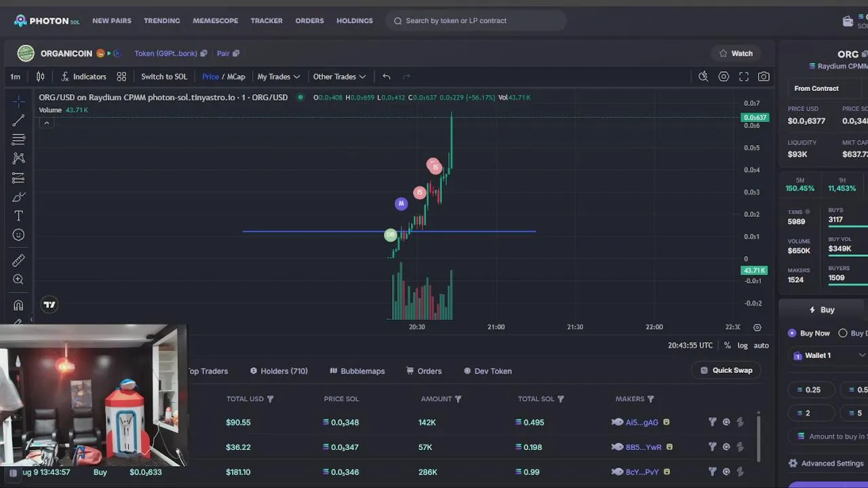Image resolution: width=868 pixels, height=488 pixels.
Task: Select the crosshair cursor tool
Action: [x=18, y=101]
